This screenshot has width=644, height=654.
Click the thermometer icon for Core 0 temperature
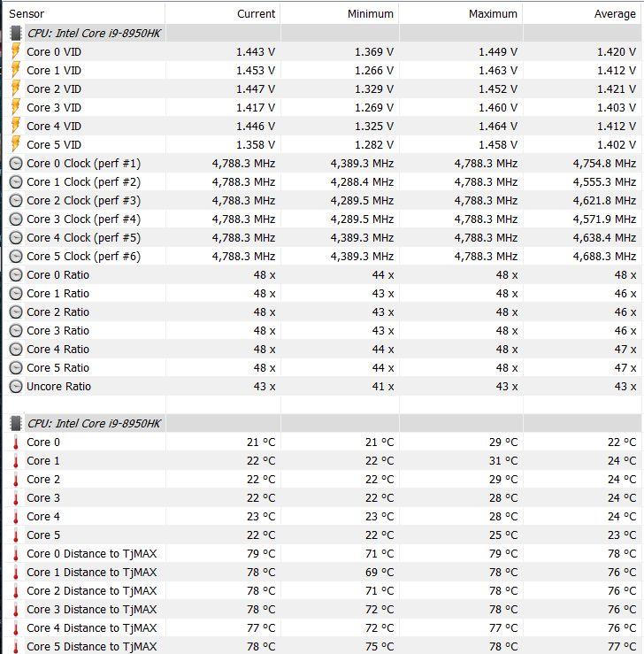point(16,442)
